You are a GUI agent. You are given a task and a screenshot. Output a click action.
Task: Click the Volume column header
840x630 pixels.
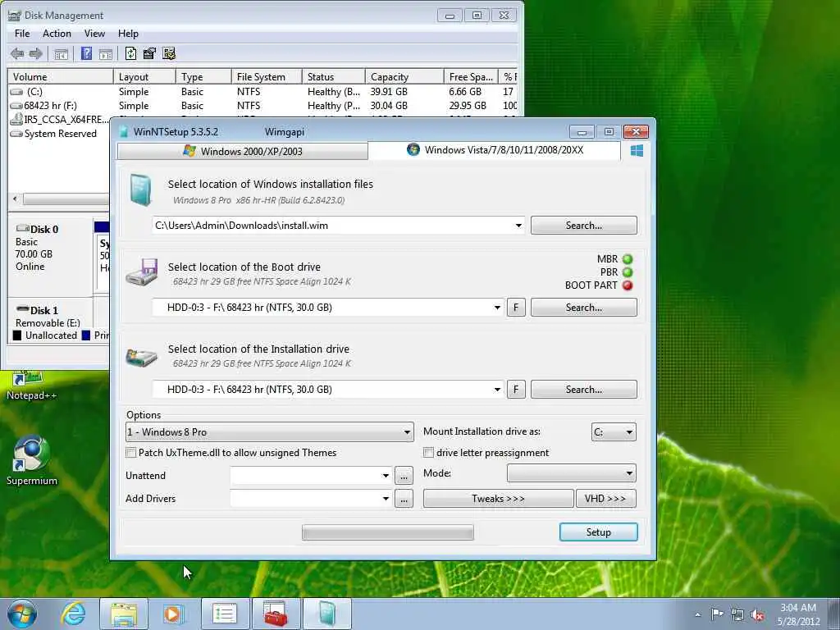(x=60, y=76)
